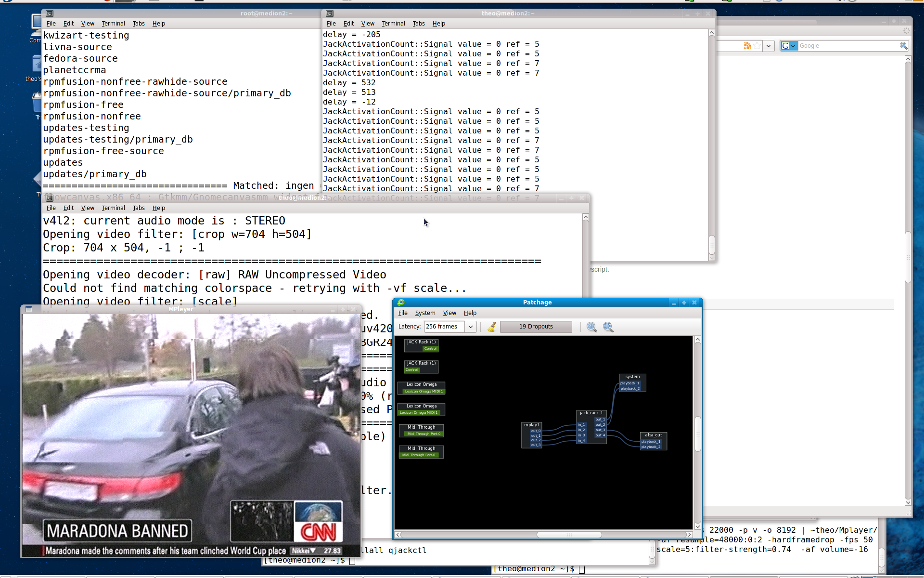Viewport: 924px width, 578px height.
Task: Click the terminal icon in the root@medion2 title bar
Action: pos(50,13)
